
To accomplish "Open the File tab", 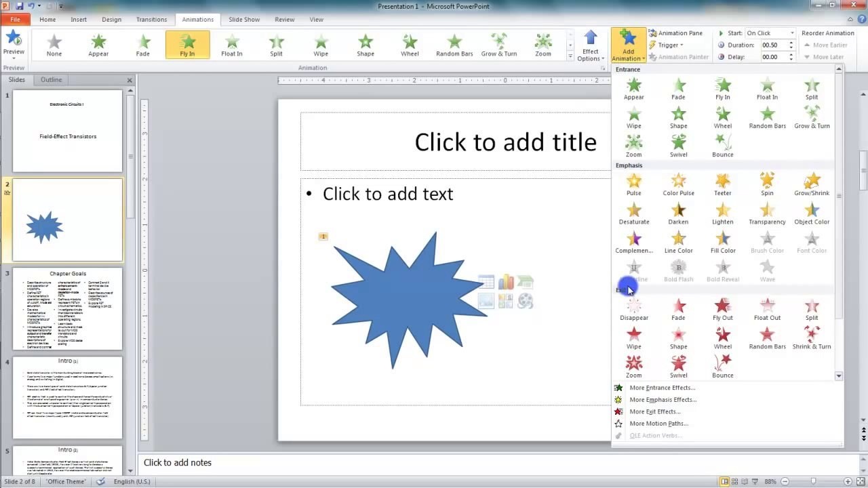I will pos(15,20).
